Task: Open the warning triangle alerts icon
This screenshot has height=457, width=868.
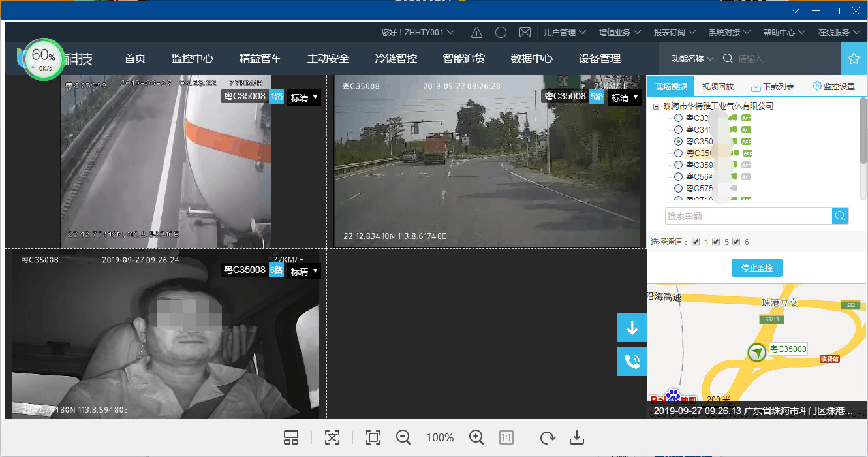Action: [x=476, y=32]
